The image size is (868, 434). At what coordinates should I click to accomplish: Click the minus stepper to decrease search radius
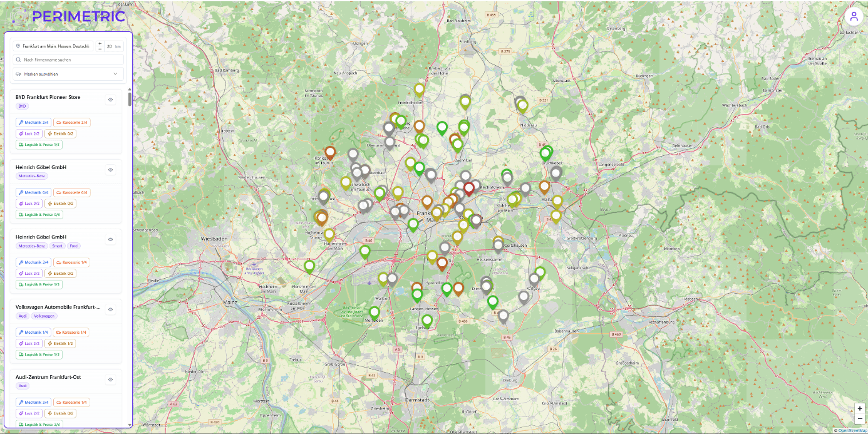(100, 49)
